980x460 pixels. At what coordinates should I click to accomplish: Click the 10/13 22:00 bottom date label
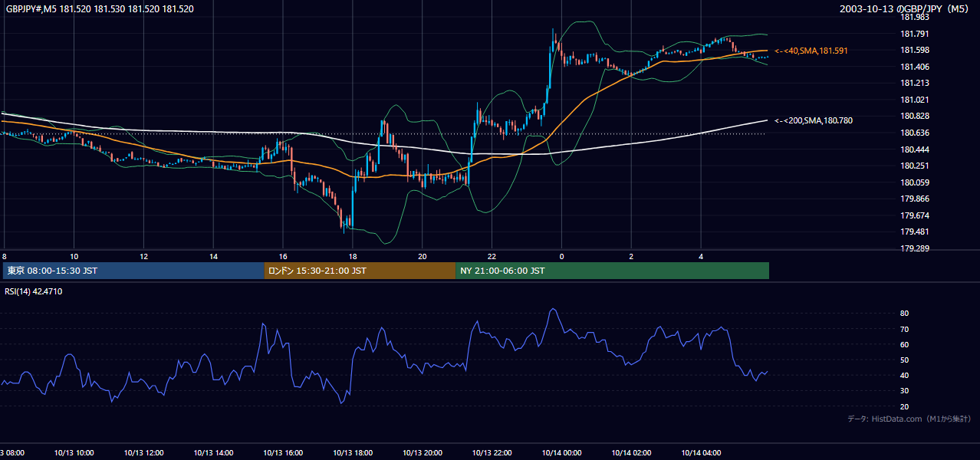pos(492,452)
